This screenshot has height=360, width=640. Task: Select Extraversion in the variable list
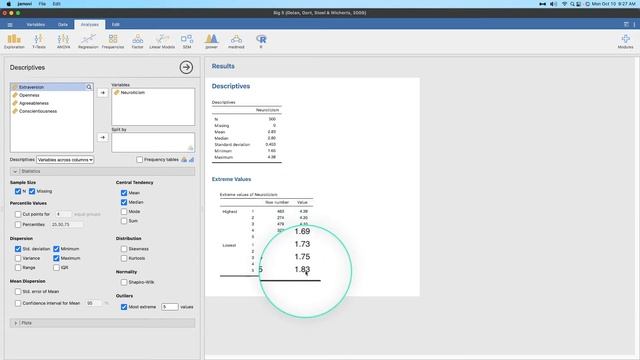click(x=51, y=87)
